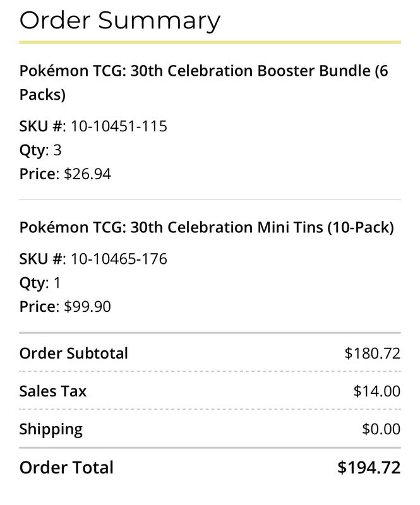Click the $194.72 order total amount
Screen dimensions: 420x505
pos(369,468)
